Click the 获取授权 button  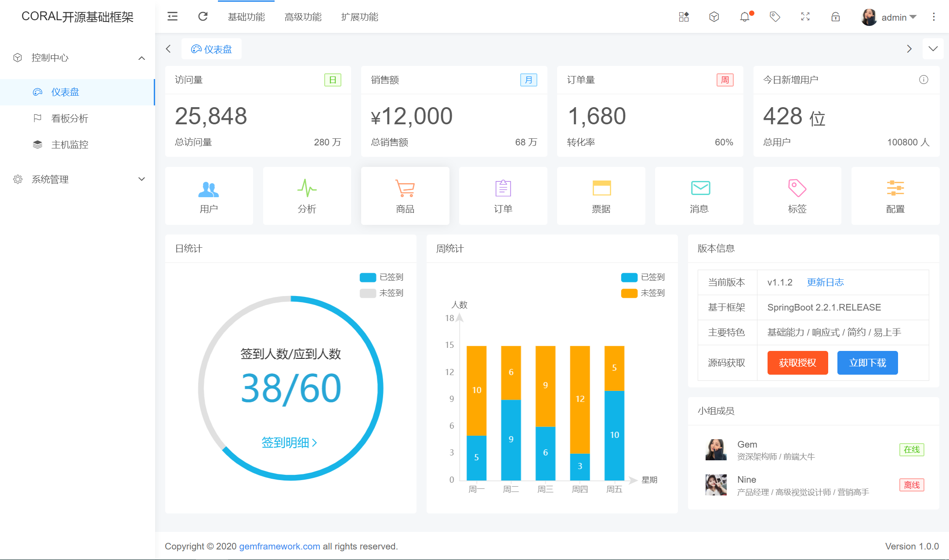[x=797, y=363]
